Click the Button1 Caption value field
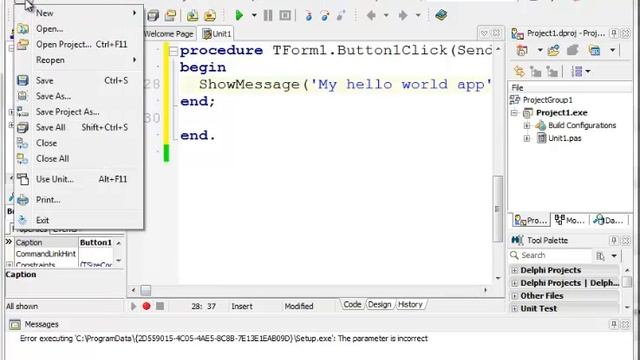Image resolution: width=640 pixels, height=360 pixels. (96, 242)
